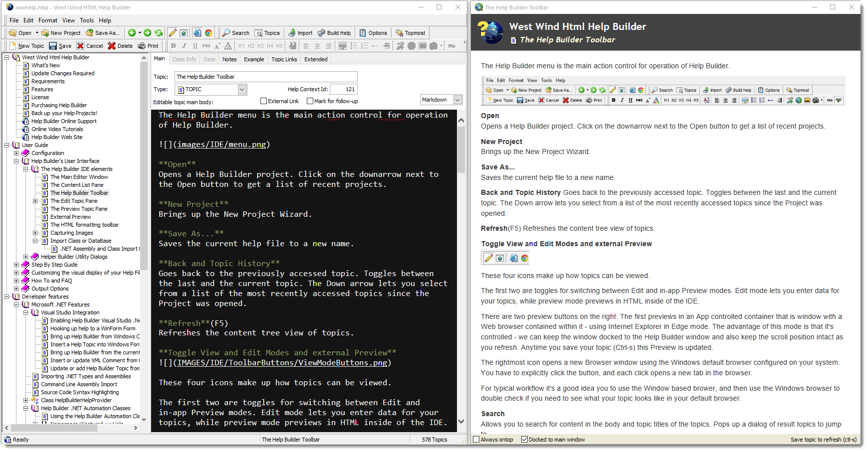Apply Bold formatting icon
Image resolution: width=868 pixels, height=452 pixels.
point(173,46)
